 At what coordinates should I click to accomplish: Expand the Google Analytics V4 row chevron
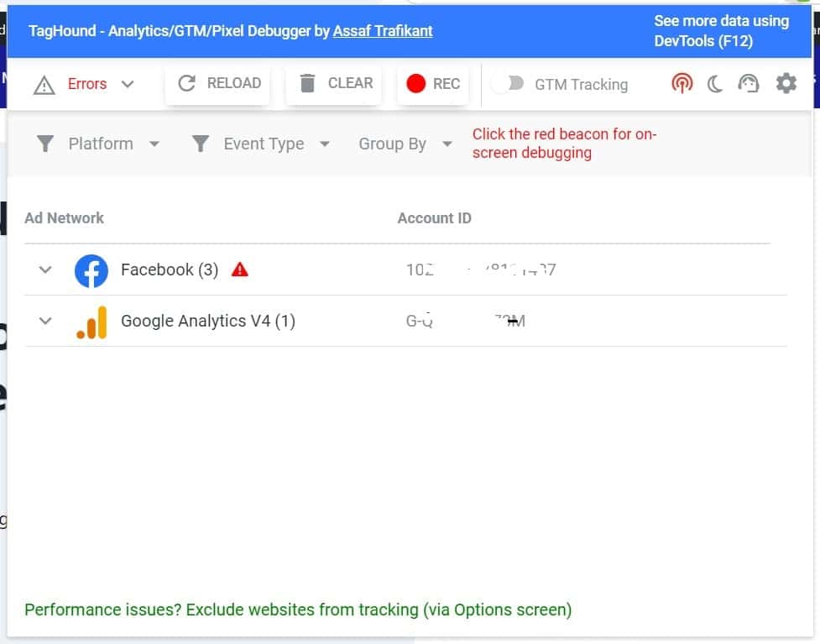click(45, 320)
